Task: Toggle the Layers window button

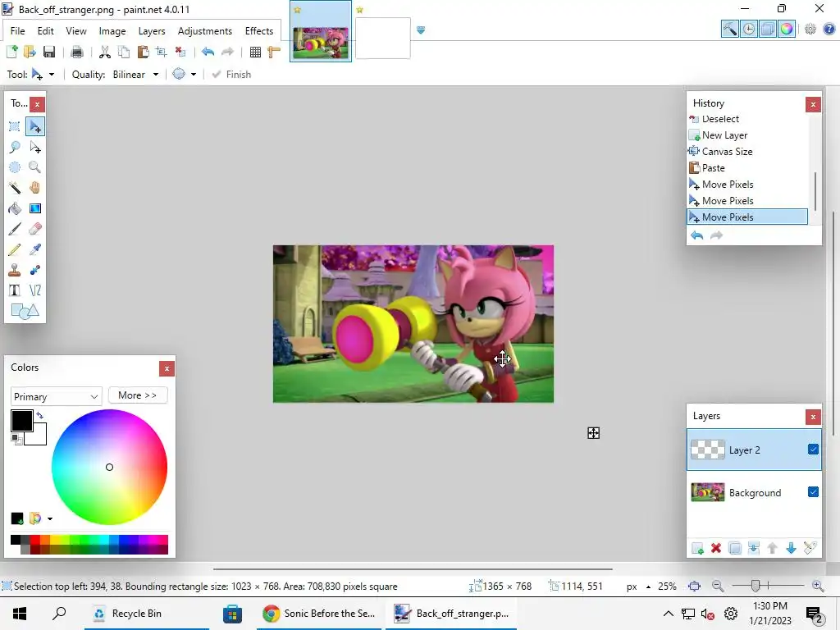Action: [767, 29]
